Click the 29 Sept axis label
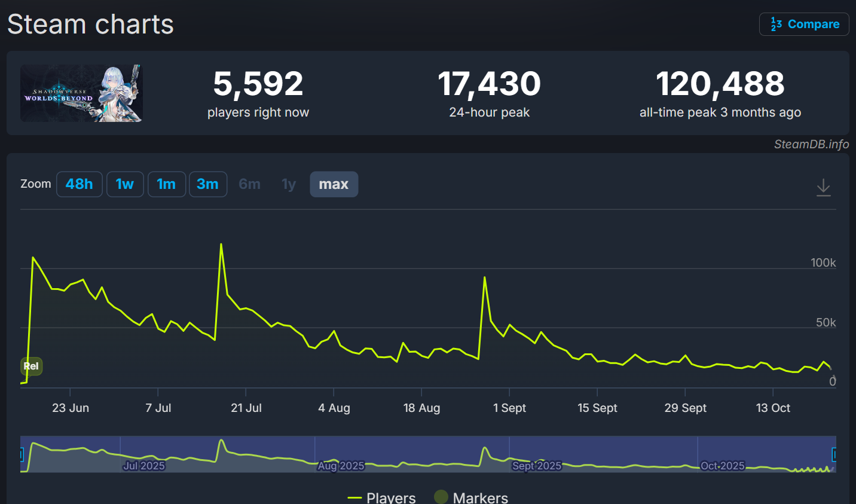Image resolution: width=856 pixels, height=504 pixels. point(685,408)
